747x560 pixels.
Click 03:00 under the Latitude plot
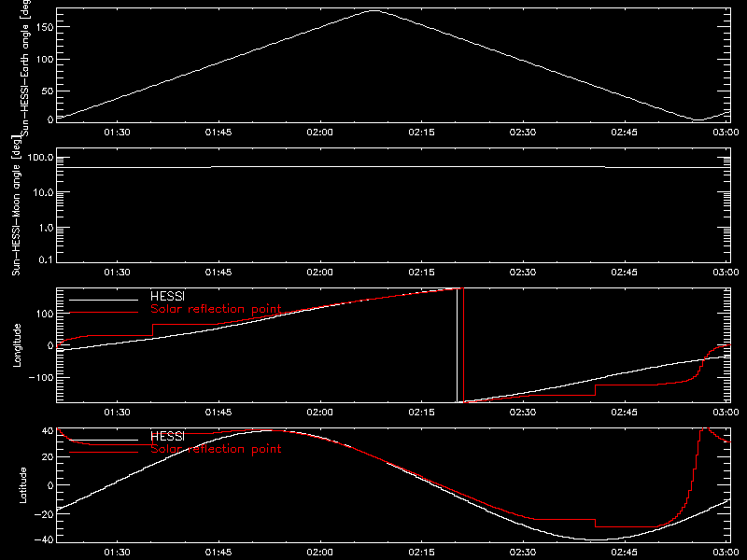[x=726, y=553]
